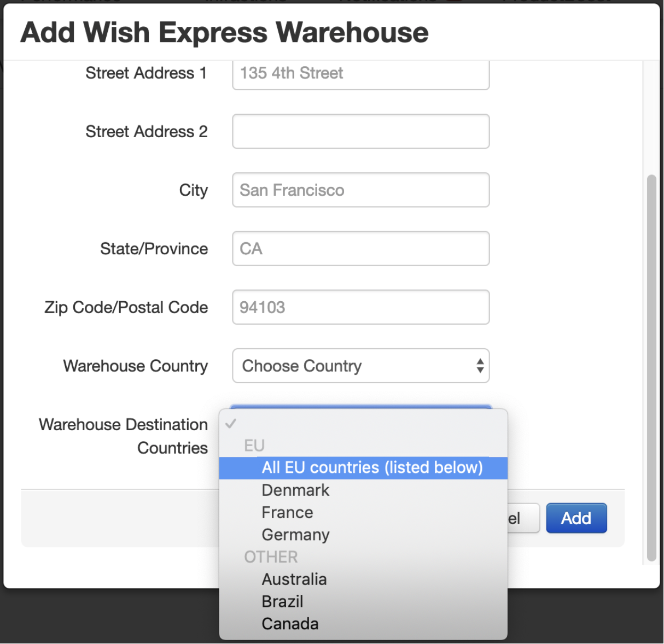
Task: Click the Zip Code field showing 94103
Action: (x=360, y=307)
